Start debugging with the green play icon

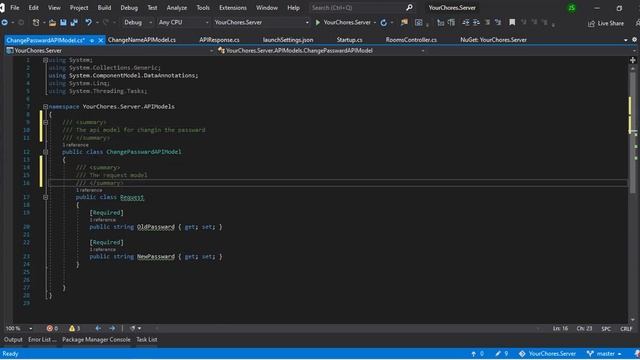318,22
